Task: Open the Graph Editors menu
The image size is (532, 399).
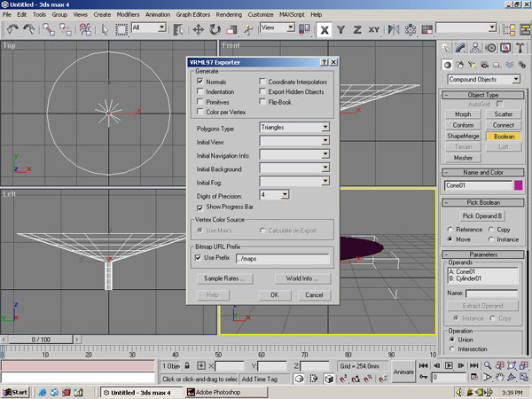Action: 192,14
